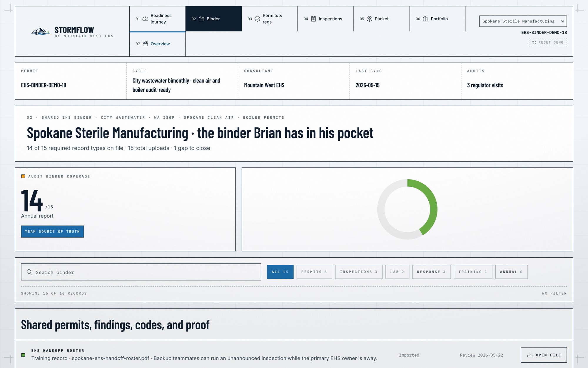Click the Spokane Sterile Manufacturing binder headline
Image resolution: width=588 pixels, height=368 pixels.
point(200,133)
